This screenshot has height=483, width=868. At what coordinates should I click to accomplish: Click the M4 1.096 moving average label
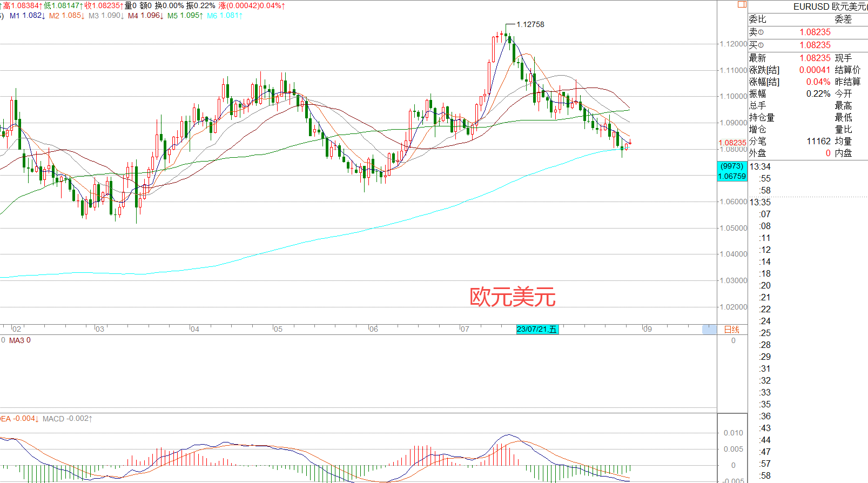[x=146, y=16]
